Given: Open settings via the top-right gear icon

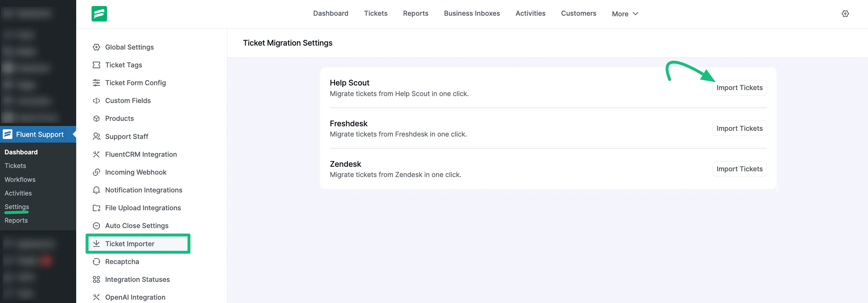Looking at the screenshot, I should (x=845, y=14).
